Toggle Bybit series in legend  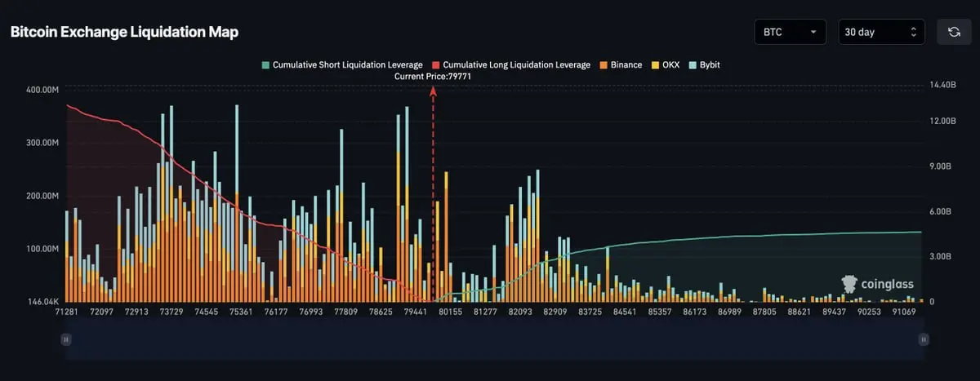point(704,64)
